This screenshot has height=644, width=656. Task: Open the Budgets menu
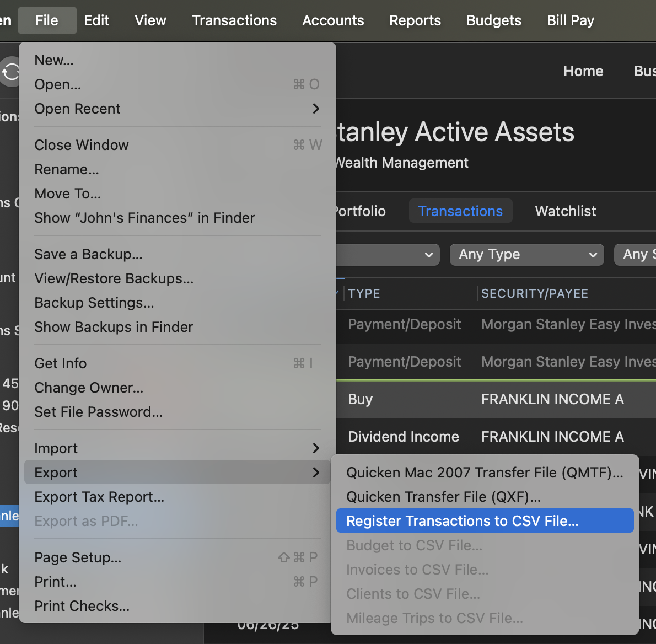(x=494, y=20)
